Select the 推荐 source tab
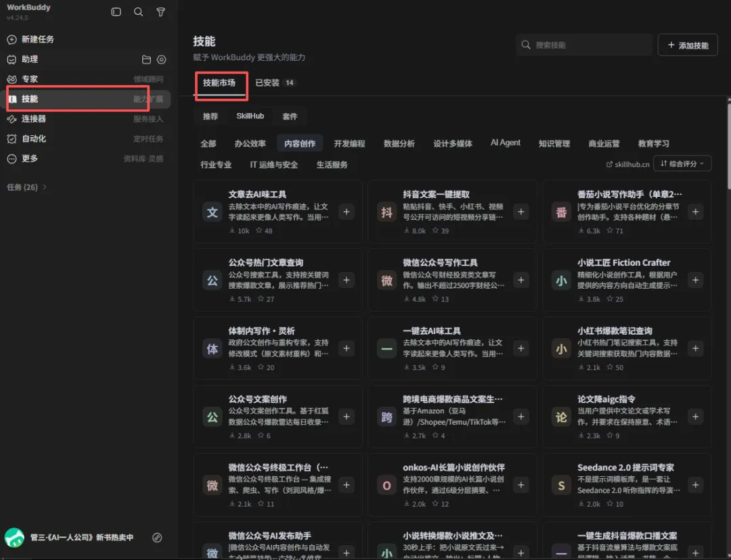This screenshot has height=560, width=731. (x=211, y=116)
